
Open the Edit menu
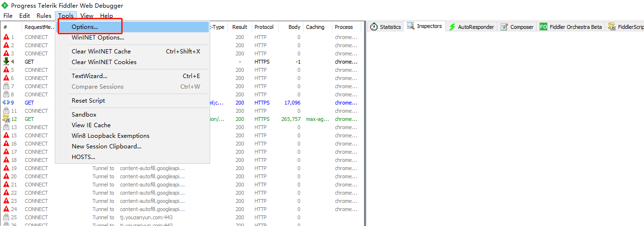(25, 15)
